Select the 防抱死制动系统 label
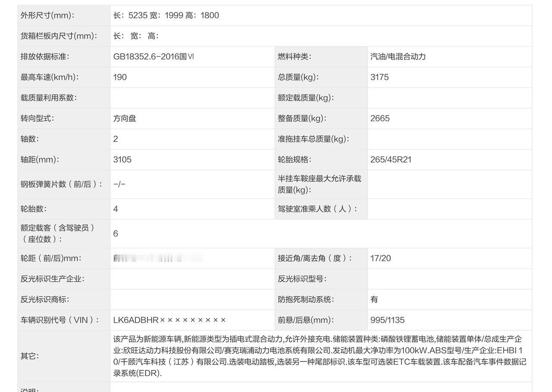Viewport: 552px width, 392px height. [306, 299]
